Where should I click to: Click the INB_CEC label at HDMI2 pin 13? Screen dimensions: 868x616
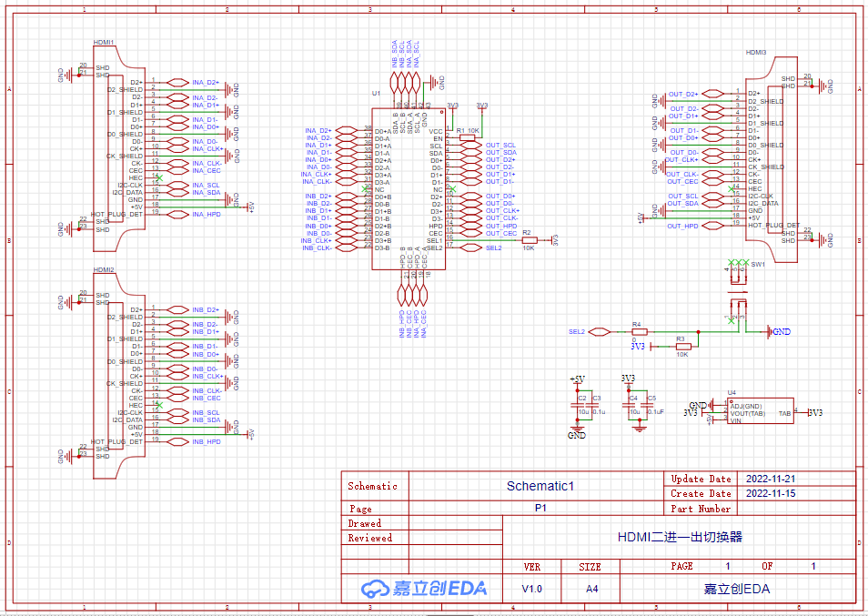(x=207, y=399)
